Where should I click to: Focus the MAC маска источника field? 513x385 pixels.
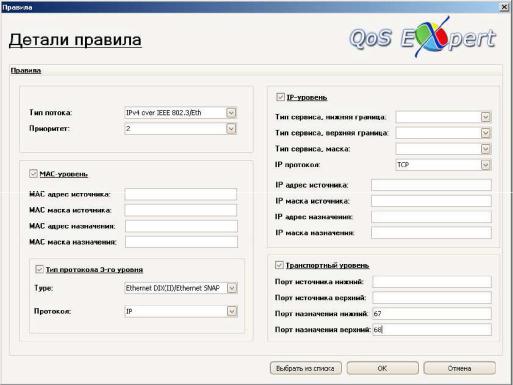click(x=181, y=210)
